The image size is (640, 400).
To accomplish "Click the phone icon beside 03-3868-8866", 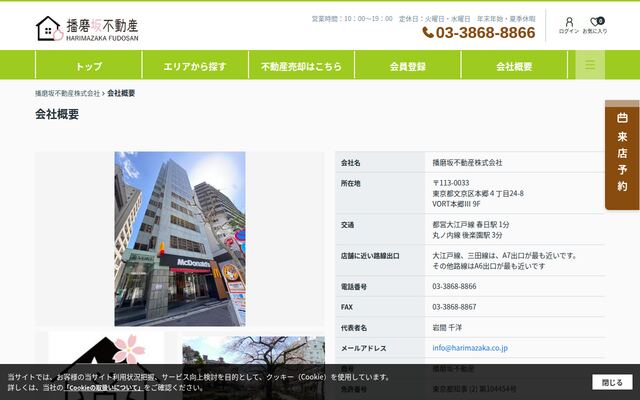I will (428, 32).
